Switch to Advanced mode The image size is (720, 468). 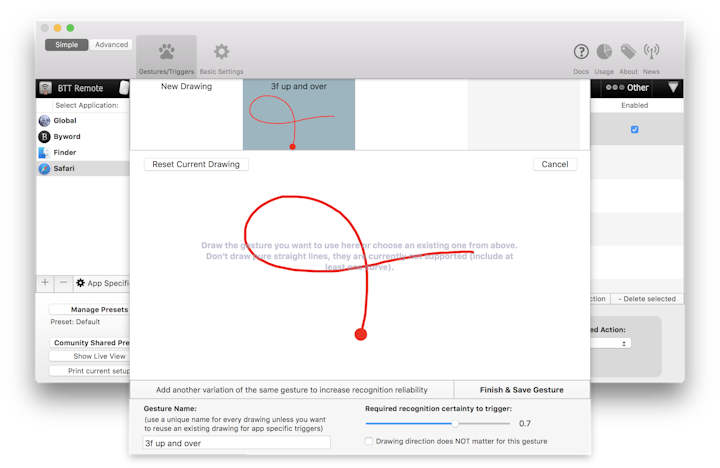[111, 44]
